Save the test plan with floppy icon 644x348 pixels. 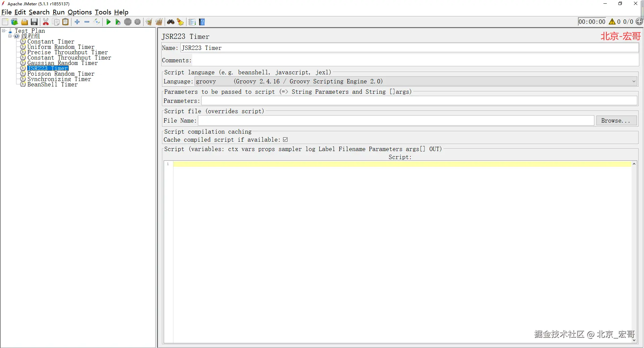click(x=34, y=22)
